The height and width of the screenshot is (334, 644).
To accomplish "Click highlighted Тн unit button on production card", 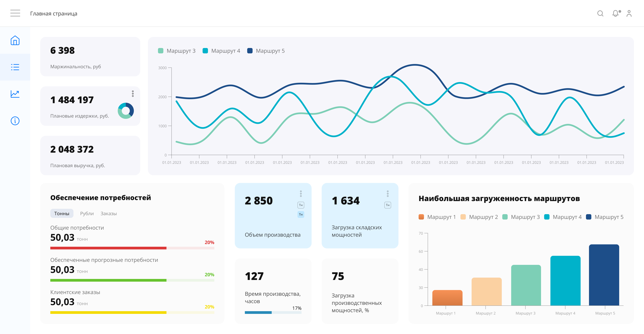I will pyautogui.click(x=301, y=214).
